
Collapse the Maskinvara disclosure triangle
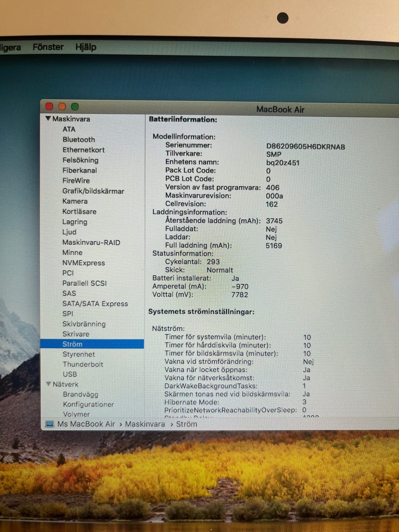tap(48, 119)
